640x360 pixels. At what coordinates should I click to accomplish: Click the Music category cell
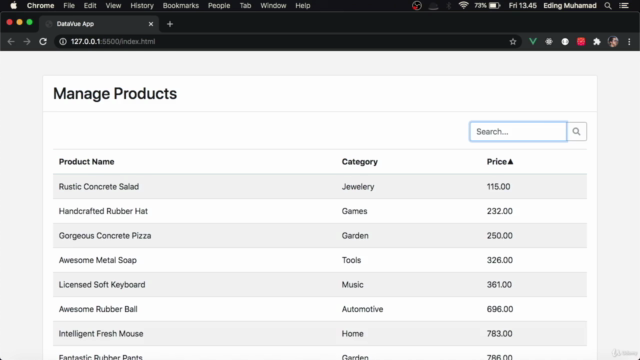[352, 284]
